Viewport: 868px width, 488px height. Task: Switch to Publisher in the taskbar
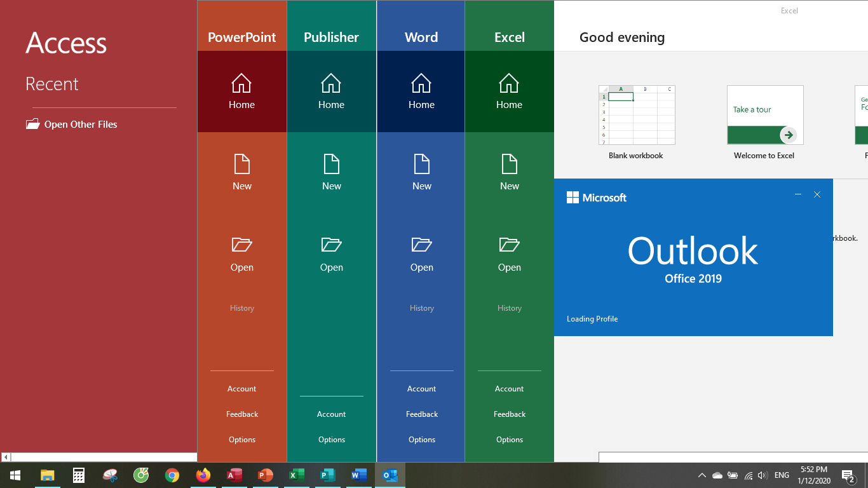pyautogui.click(x=328, y=475)
